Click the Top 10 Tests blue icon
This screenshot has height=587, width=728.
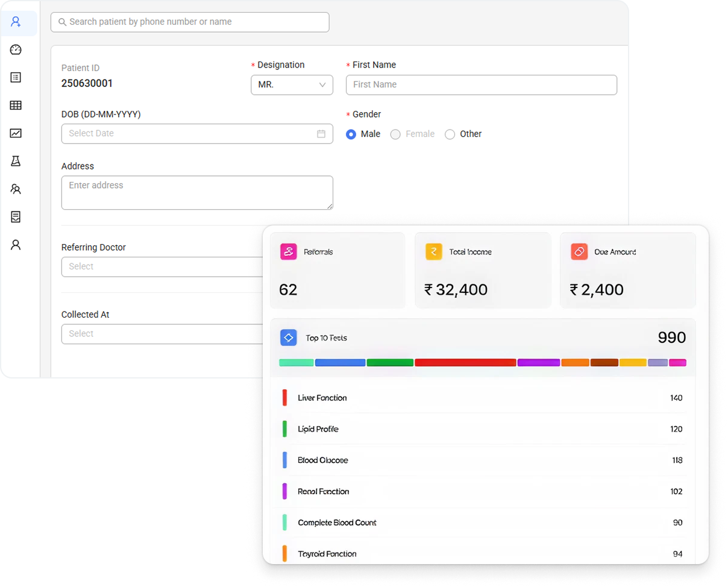coord(289,337)
